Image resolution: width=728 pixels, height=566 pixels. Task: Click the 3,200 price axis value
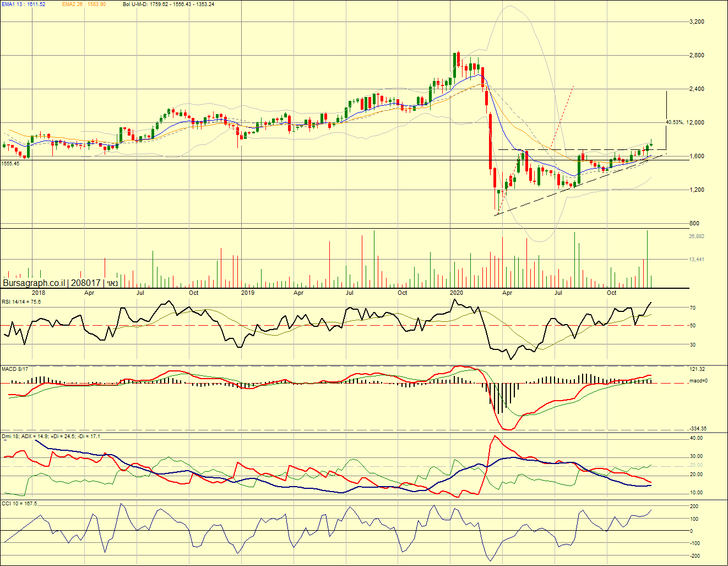click(697, 21)
